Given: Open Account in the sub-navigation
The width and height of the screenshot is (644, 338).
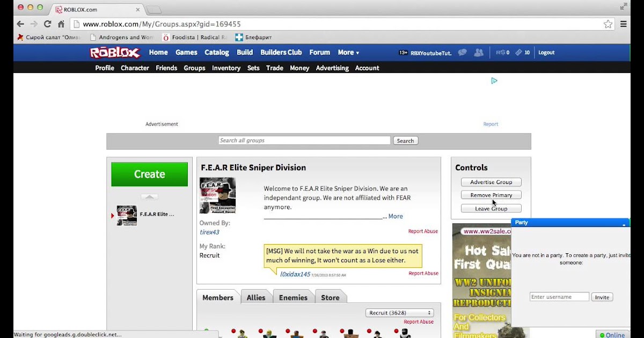Looking at the screenshot, I should tap(367, 68).
